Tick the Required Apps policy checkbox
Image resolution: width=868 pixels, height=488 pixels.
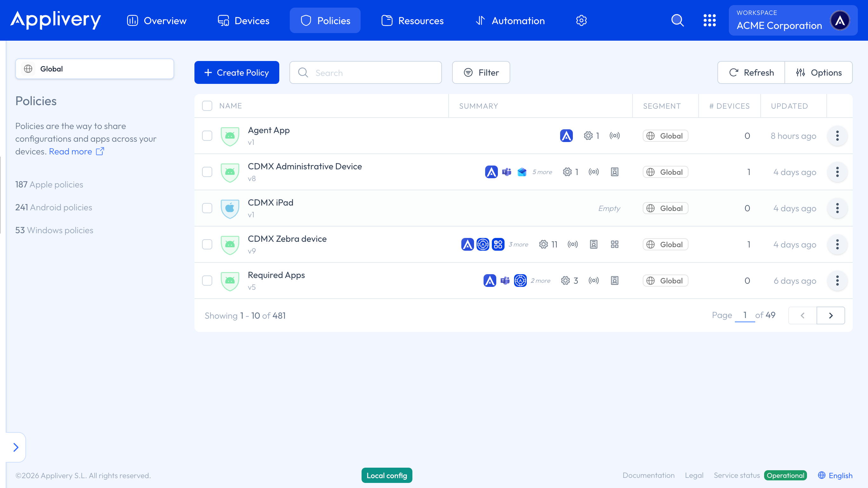coord(207,281)
